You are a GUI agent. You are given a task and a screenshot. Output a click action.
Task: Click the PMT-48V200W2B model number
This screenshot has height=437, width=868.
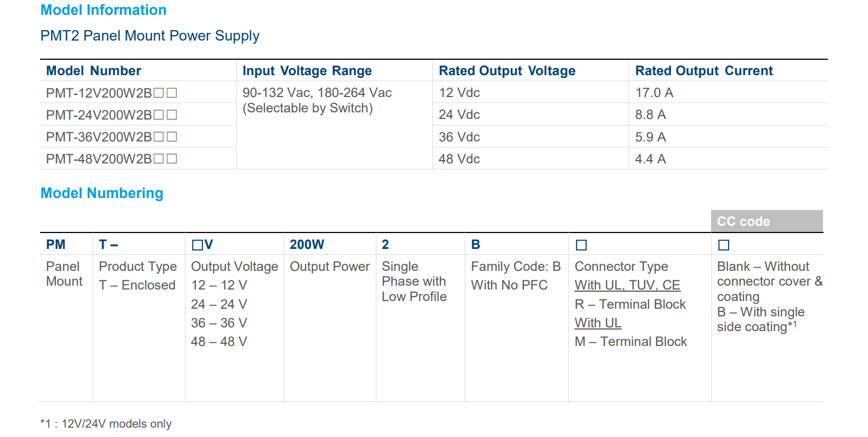click(x=111, y=158)
